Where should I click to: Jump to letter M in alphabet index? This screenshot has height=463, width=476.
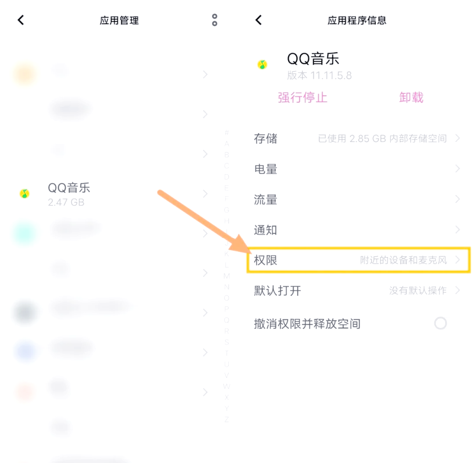pyautogui.click(x=227, y=276)
